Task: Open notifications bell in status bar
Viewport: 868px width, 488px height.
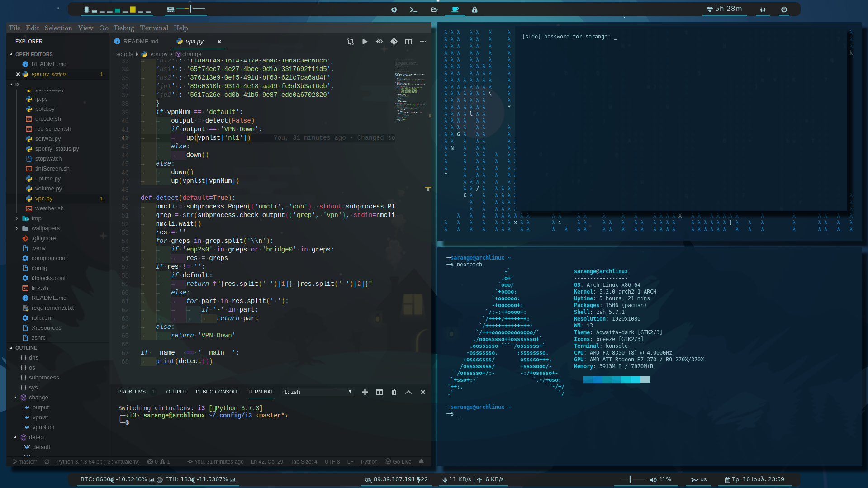Action: [422, 462]
